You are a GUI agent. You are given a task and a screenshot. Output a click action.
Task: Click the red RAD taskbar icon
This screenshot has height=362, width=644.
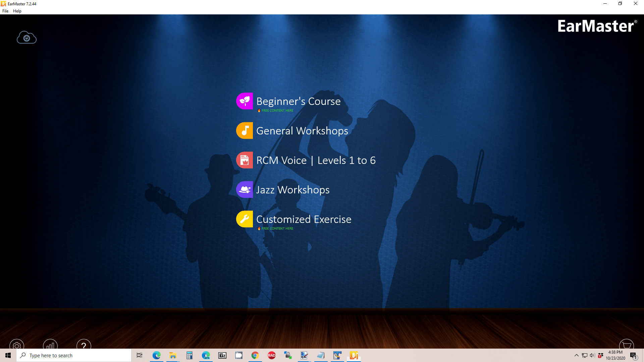pos(271,355)
